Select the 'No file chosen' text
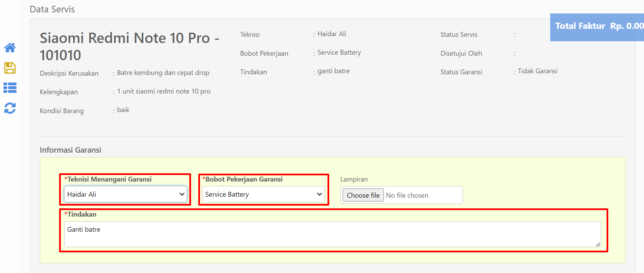This screenshot has height=273, width=644. point(407,195)
